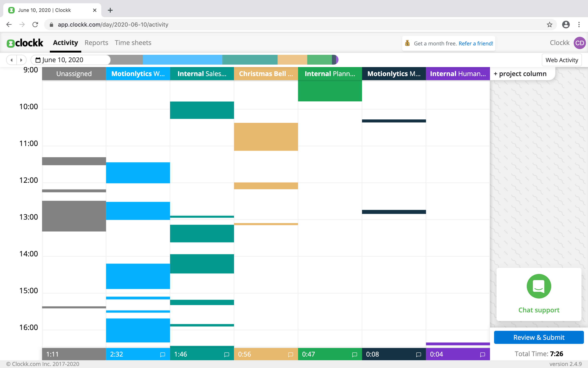Click green segment in summary bar
The width and height of the screenshot is (588, 368).
click(320, 60)
